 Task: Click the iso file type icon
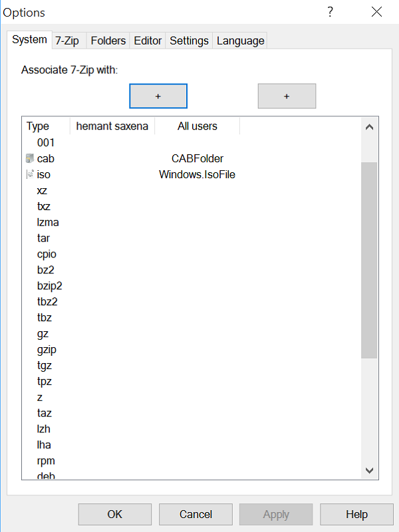coord(29,175)
